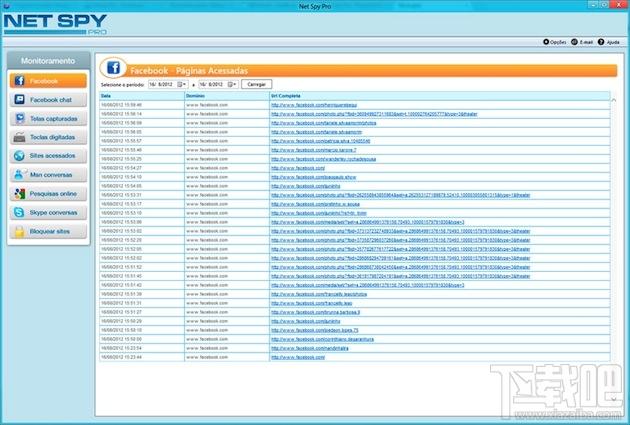Select www.facebook.com domain cell in row 15:54:10

[227, 177]
